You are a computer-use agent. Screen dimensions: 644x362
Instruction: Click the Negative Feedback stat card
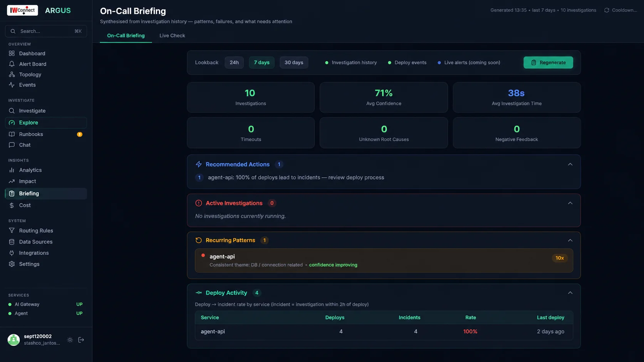(x=517, y=133)
